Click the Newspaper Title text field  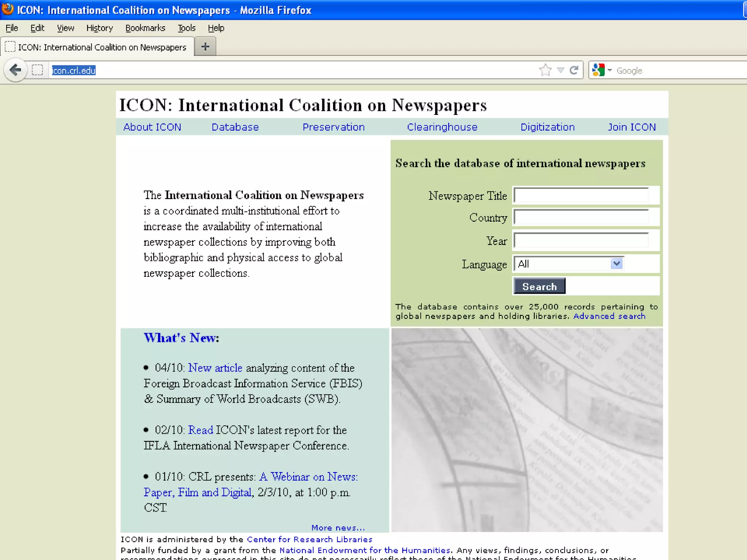pos(581,196)
